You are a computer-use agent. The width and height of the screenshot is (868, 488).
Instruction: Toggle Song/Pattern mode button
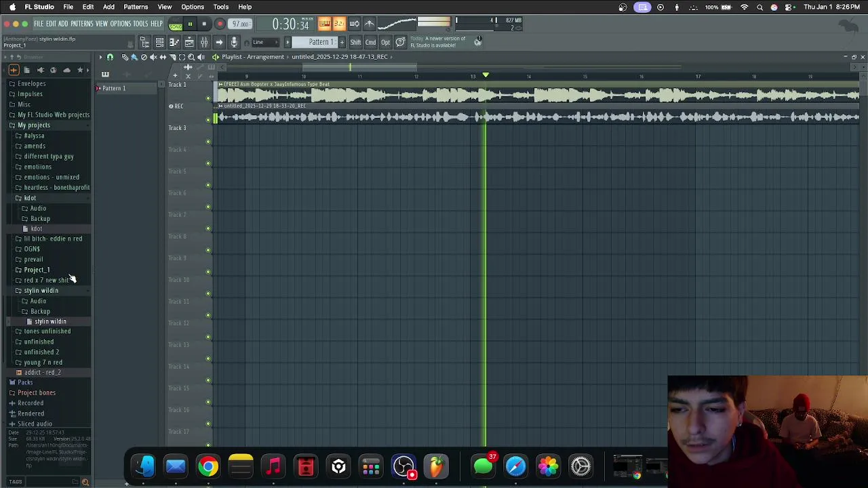click(x=175, y=25)
